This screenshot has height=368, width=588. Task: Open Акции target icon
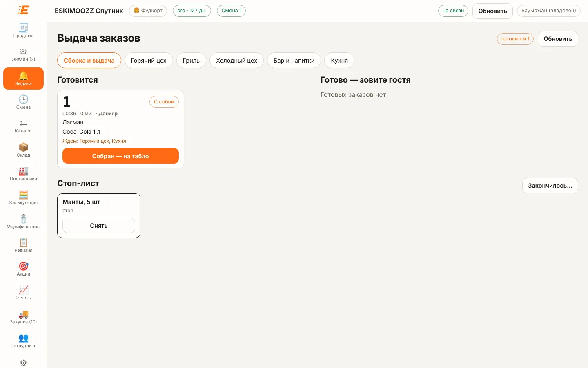[23, 266]
